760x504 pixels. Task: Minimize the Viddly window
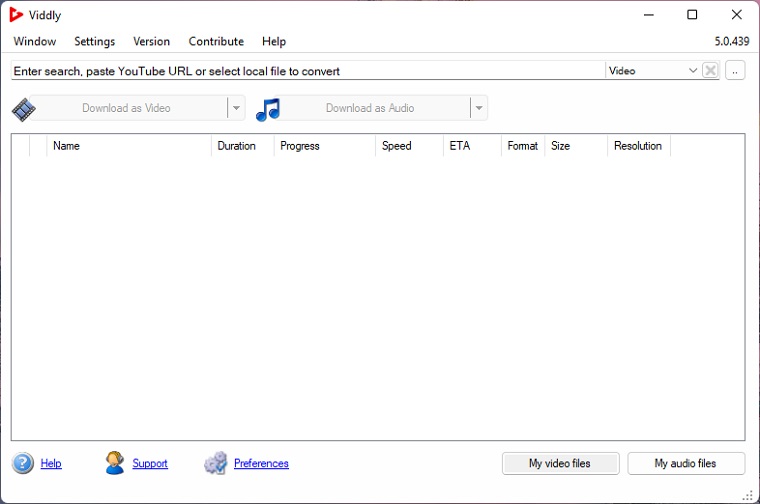[649, 15]
